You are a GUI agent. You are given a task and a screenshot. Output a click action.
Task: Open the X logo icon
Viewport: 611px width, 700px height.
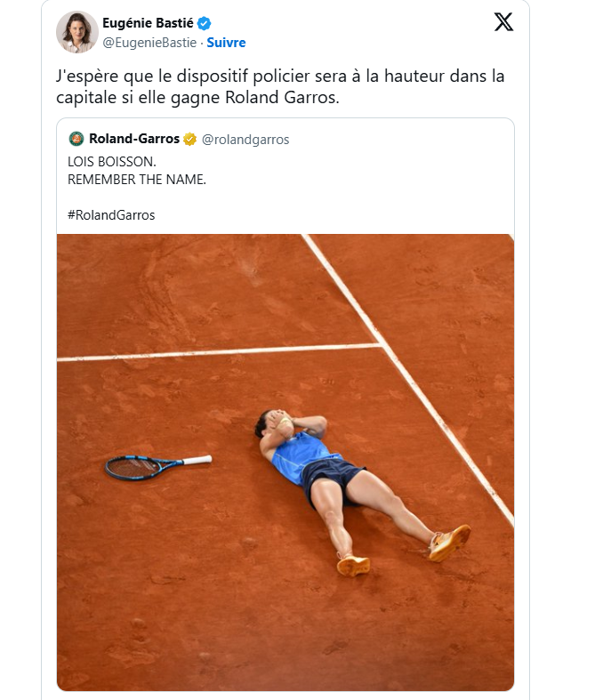[x=503, y=22]
